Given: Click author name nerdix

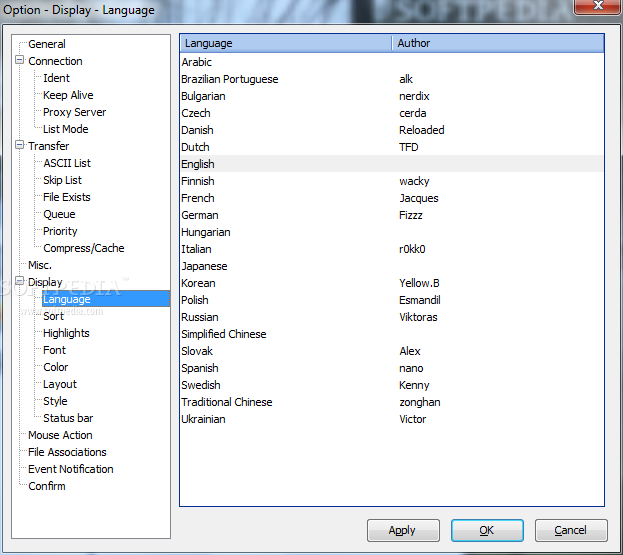Looking at the screenshot, I should tap(414, 96).
